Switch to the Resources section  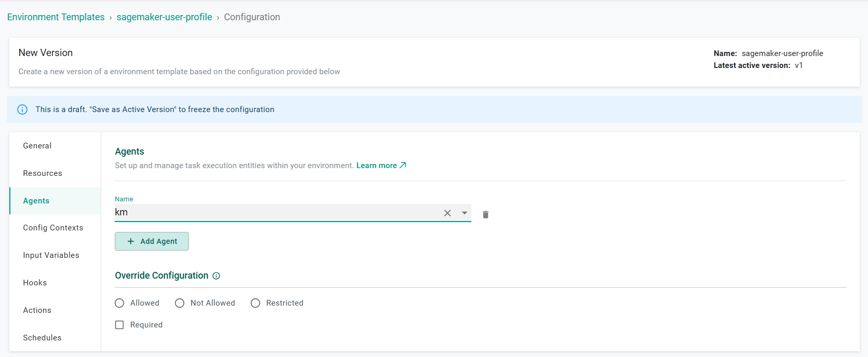pyautogui.click(x=43, y=173)
